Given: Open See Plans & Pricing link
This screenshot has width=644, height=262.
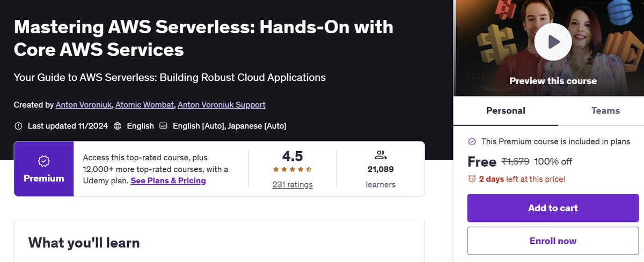Looking at the screenshot, I should click(x=168, y=181).
